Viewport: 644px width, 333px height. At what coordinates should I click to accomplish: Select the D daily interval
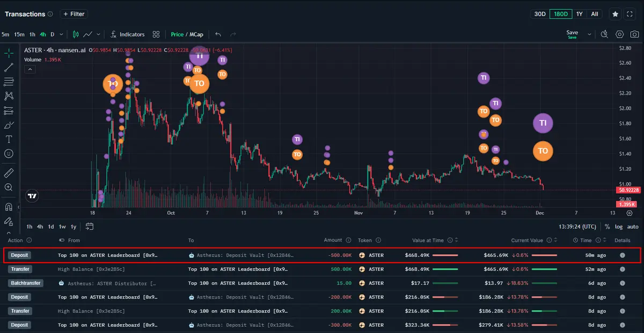[53, 34]
